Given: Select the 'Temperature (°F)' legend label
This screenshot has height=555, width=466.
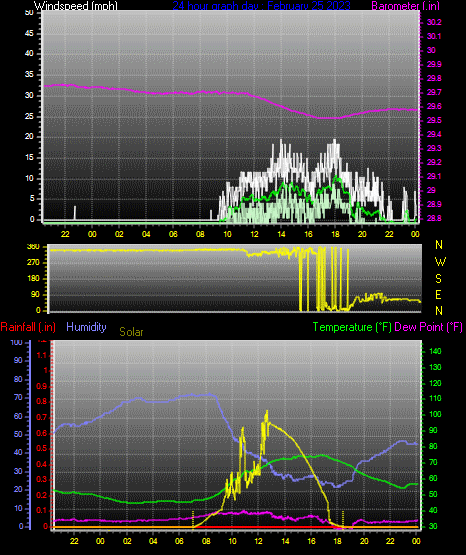Looking at the screenshot, I should [352, 327].
